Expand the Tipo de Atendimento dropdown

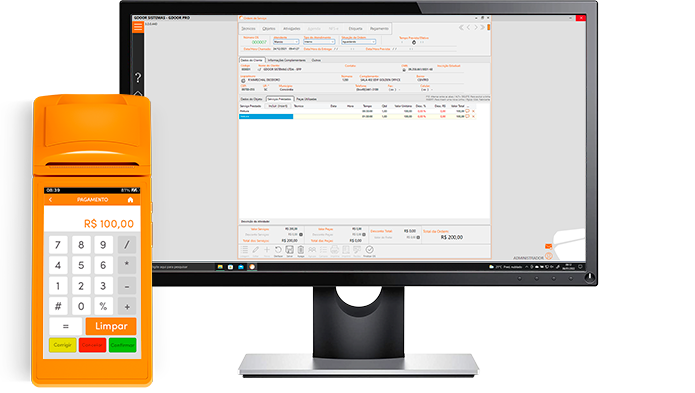tap(319, 42)
